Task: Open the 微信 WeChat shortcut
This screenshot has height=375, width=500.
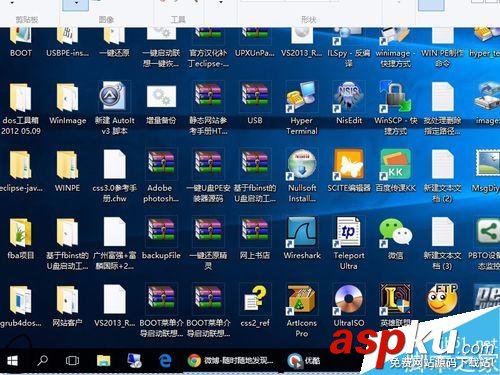Action: (395, 232)
